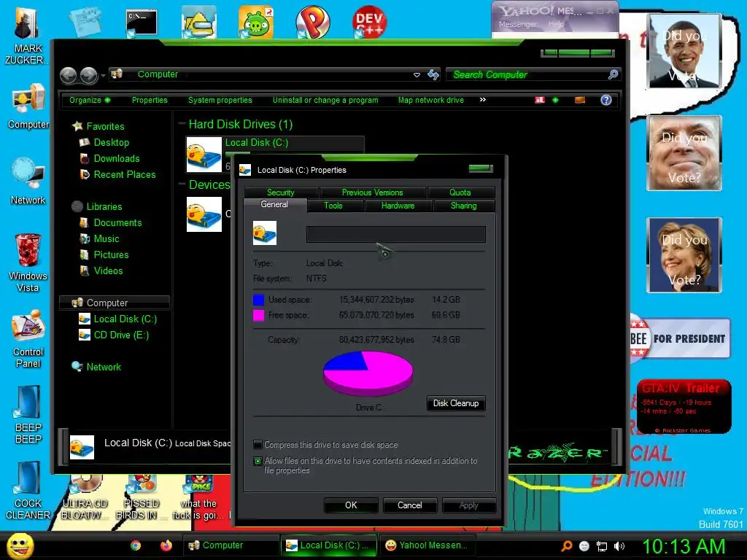Launch the red P ball shortcut
This screenshot has height=560, width=747.
(x=312, y=22)
